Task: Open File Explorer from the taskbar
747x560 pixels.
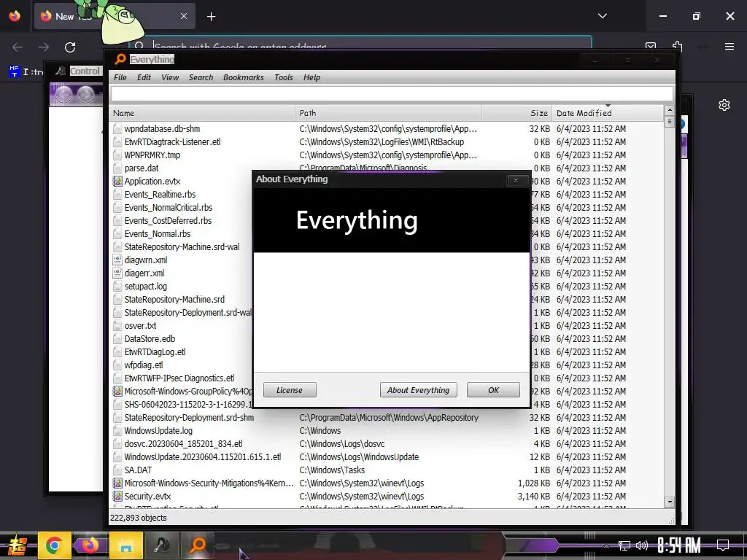Action: 125,545
